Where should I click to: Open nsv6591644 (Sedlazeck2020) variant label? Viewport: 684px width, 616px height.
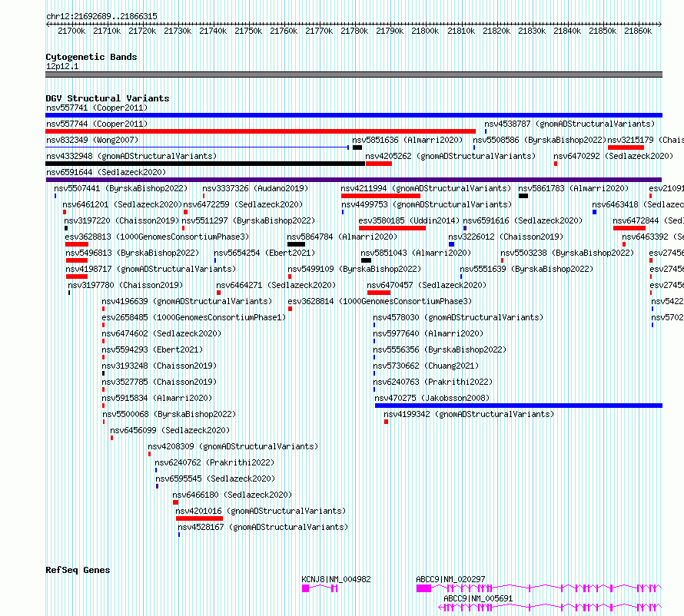click(106, 172)
